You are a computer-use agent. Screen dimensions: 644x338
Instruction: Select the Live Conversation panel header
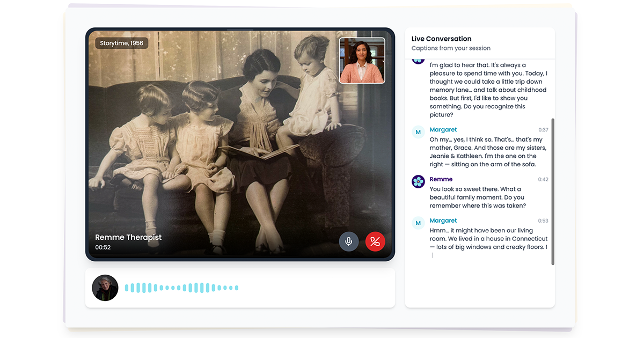(x=441, y=39)
